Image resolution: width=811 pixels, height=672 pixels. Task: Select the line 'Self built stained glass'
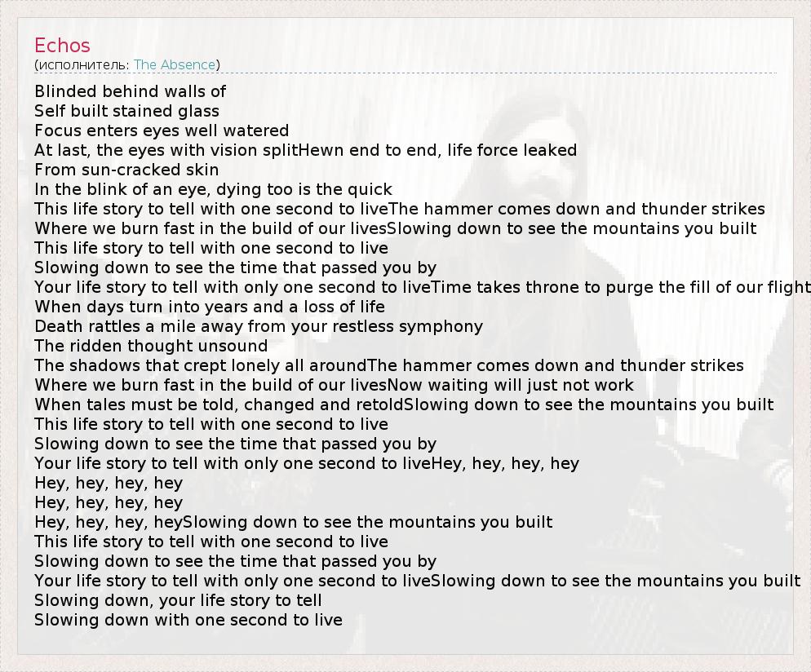coord(126,111)
